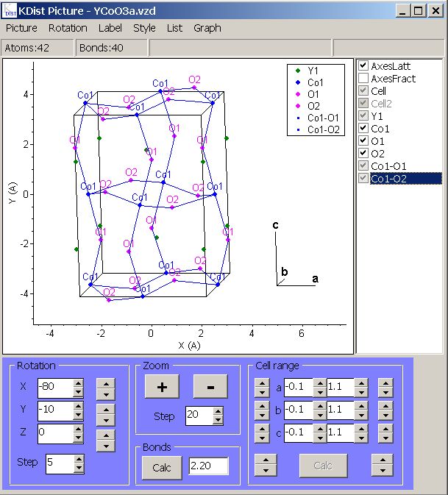Click up arrow left of Cell range Calc

266,460
